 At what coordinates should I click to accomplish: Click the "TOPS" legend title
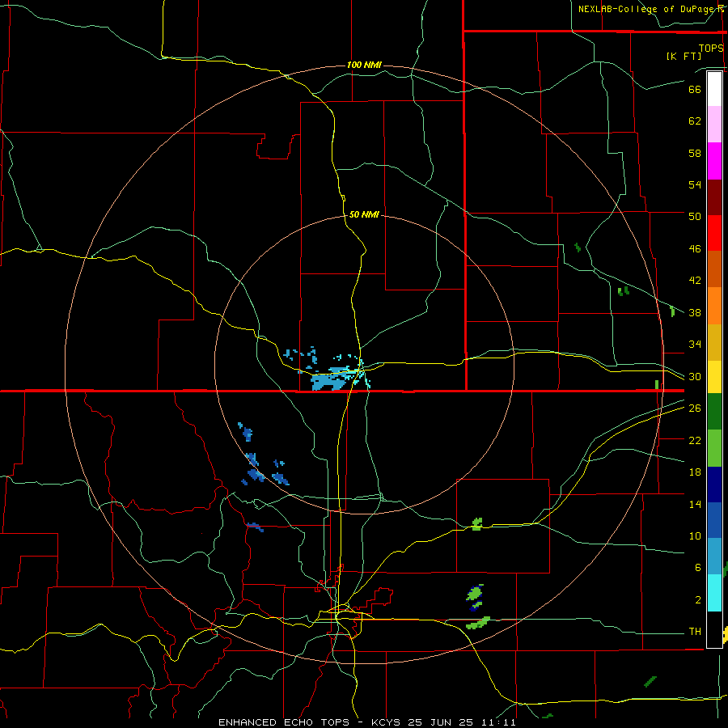click(711, 49)
